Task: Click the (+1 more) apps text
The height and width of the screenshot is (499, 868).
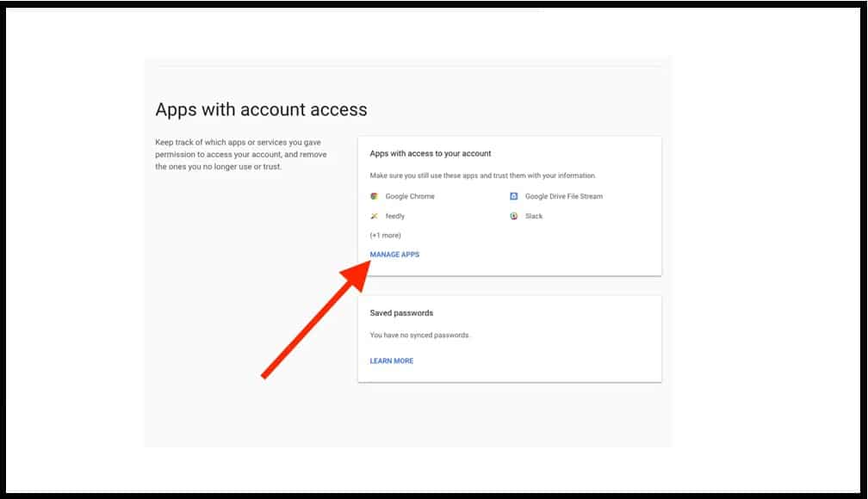Action: tap(385, 235)
